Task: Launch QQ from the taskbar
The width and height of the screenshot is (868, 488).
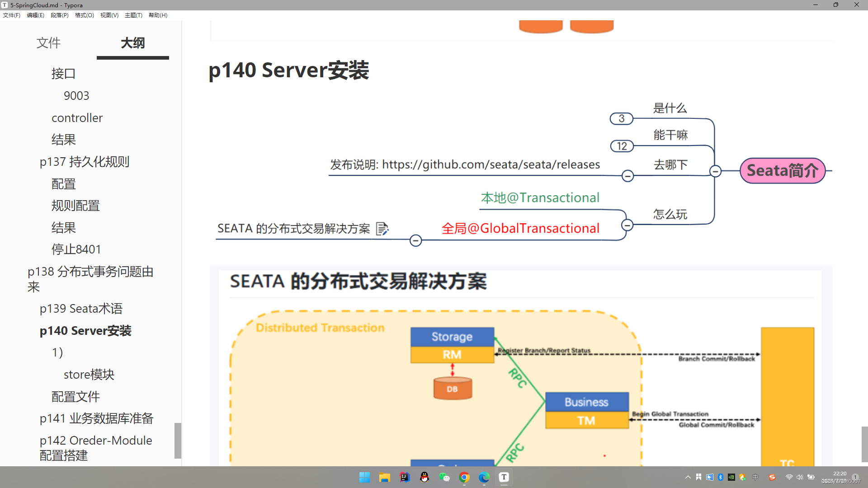Action: [x=425, y=477]
